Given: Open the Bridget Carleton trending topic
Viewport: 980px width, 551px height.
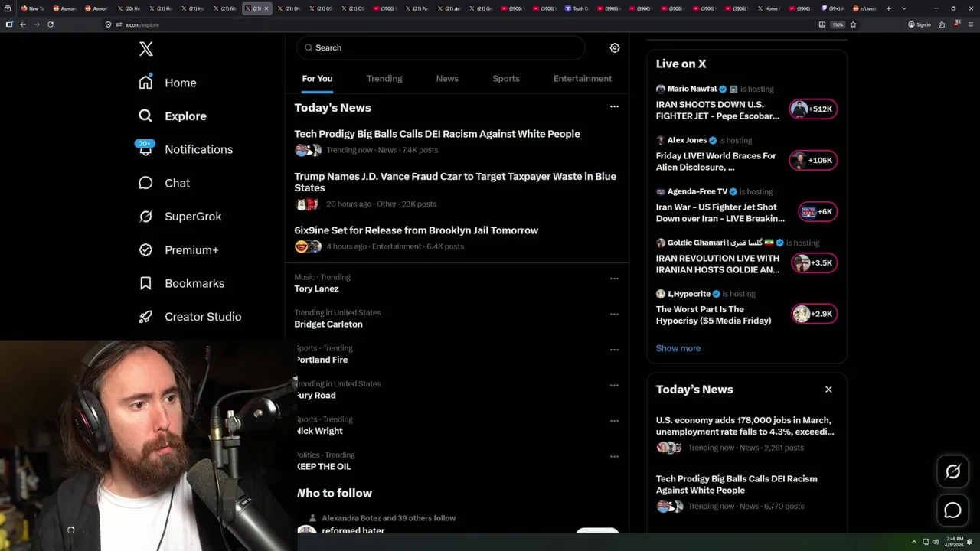Looking at the screenshot, I should tap(328, 324).
